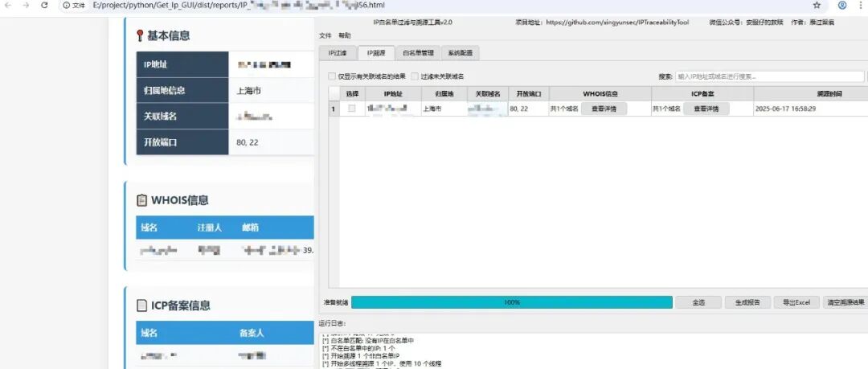Click the 全选 button
Viewport: 868px width, 369px height.
[x=698, y=302]
